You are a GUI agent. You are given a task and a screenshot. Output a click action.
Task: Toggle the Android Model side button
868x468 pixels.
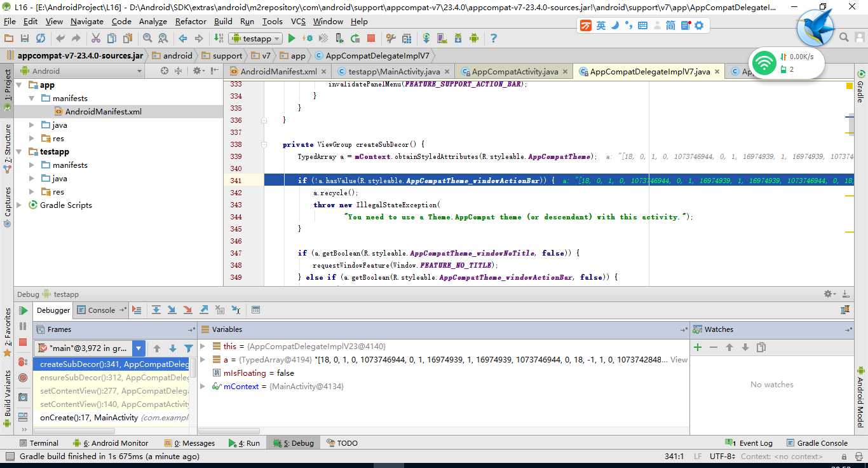861,397
